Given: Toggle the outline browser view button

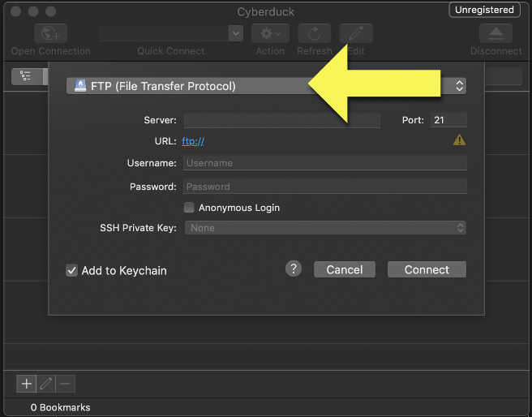Looking at the screenshot, I should point(26,76).
